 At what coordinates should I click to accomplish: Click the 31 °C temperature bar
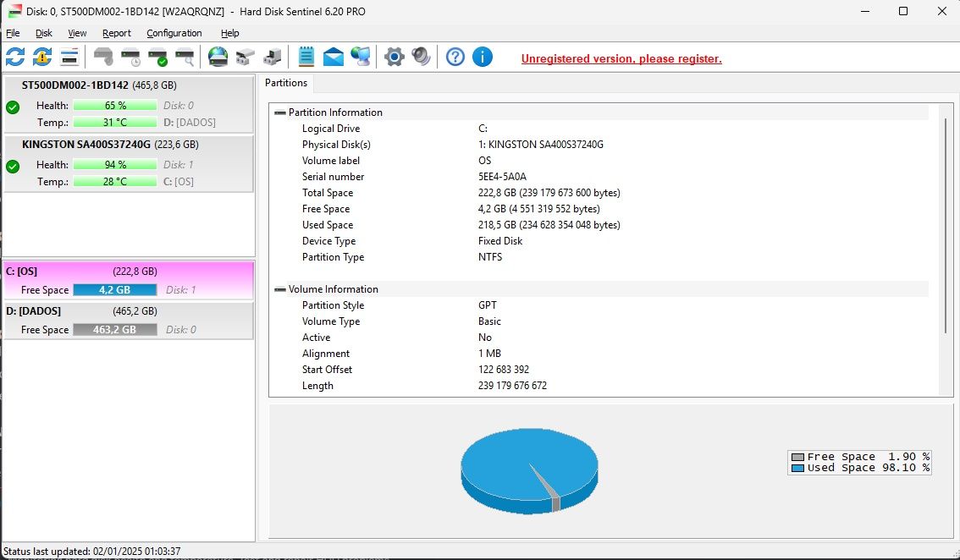[115, 123]
